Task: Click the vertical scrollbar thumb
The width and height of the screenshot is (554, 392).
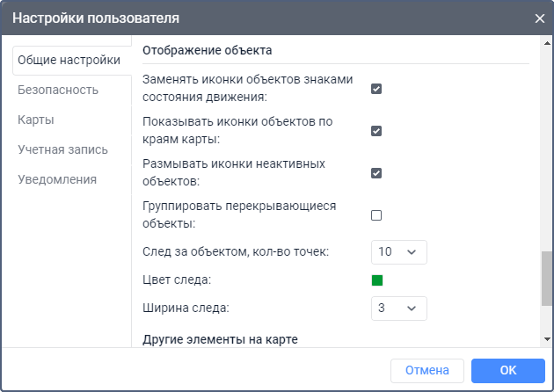Action: pos(547,279)
